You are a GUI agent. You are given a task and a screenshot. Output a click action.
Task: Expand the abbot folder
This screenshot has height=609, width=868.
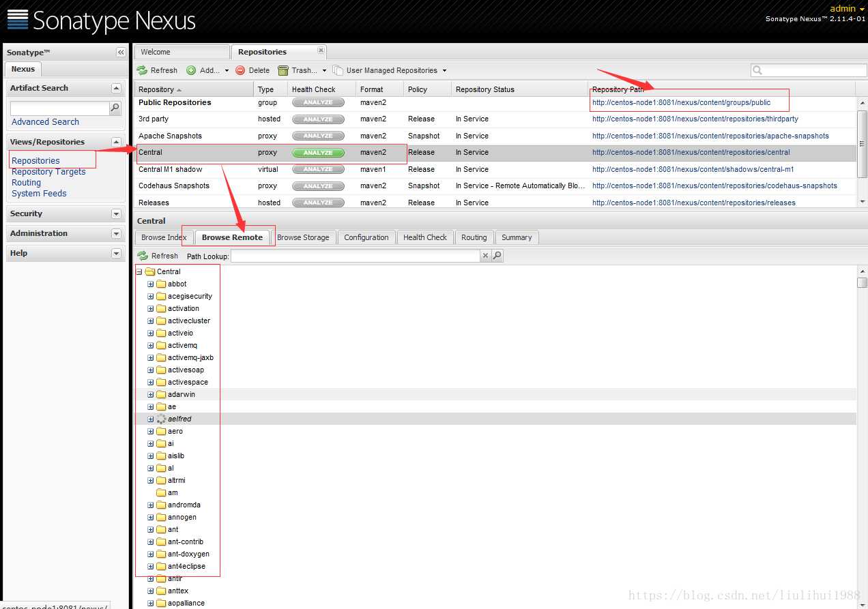150,284
